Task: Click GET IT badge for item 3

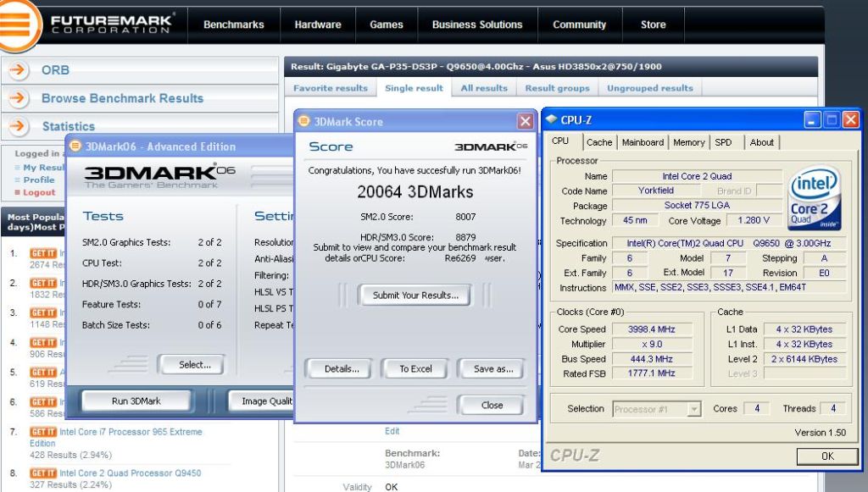Action: pyautogui.click(x=43, y=312)
